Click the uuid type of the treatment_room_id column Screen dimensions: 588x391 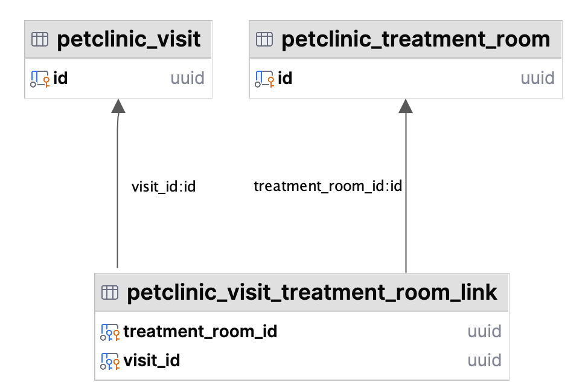[x=484, y=331]
